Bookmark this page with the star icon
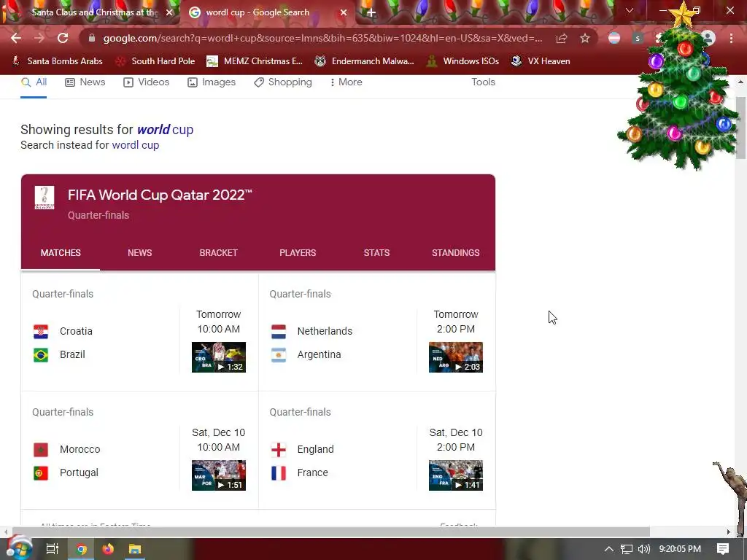Viewport: 747px width, 560px height. point(585,39)
